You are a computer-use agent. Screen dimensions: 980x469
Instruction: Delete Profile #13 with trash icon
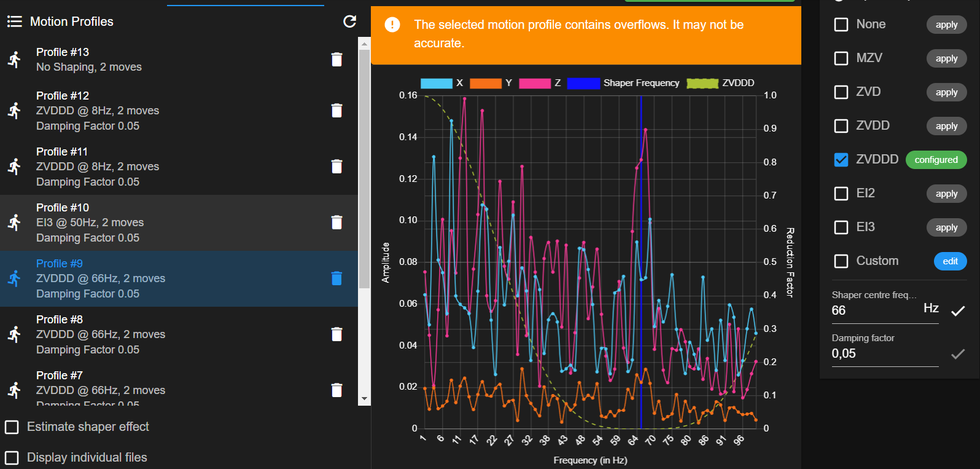click(x=336, y=60)
